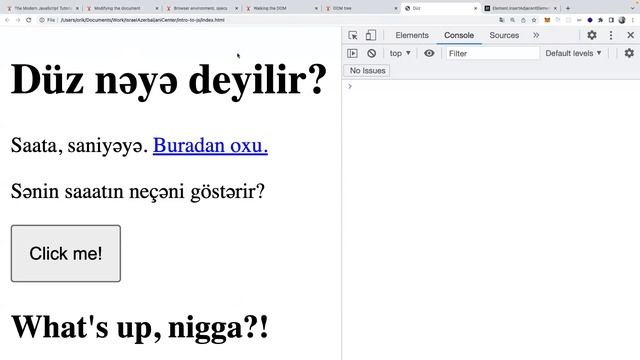640x360 pixels.
Task: Click the 'Saata, saniyəyə.' text
Action: pos(79,146)
